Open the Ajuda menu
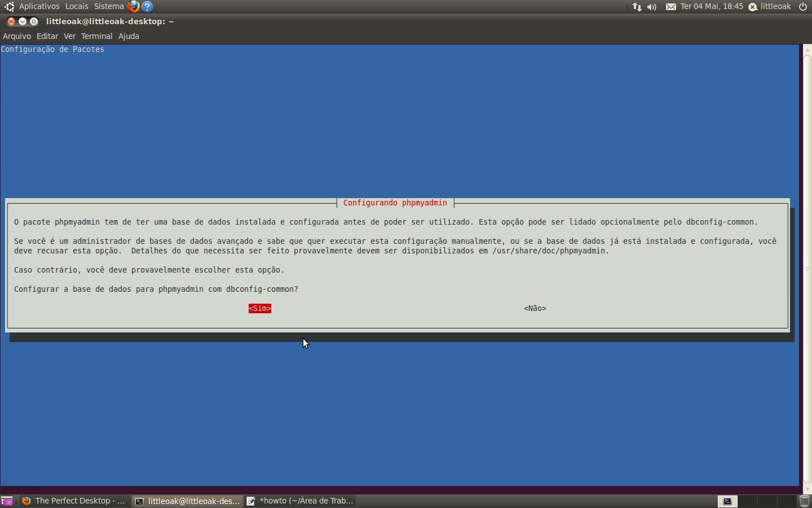 point(129,36)
